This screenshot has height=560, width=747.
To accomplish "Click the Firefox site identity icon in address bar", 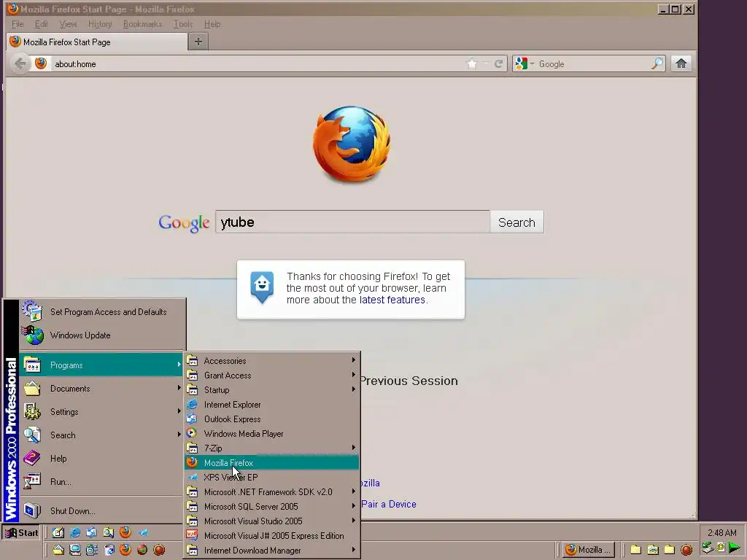I will pos(41,63).
